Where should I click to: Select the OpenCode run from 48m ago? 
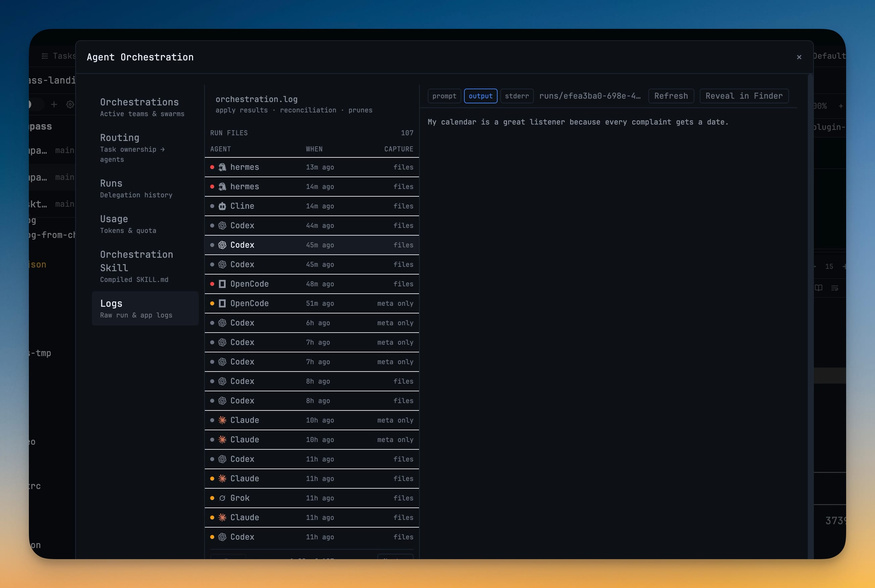312,284
